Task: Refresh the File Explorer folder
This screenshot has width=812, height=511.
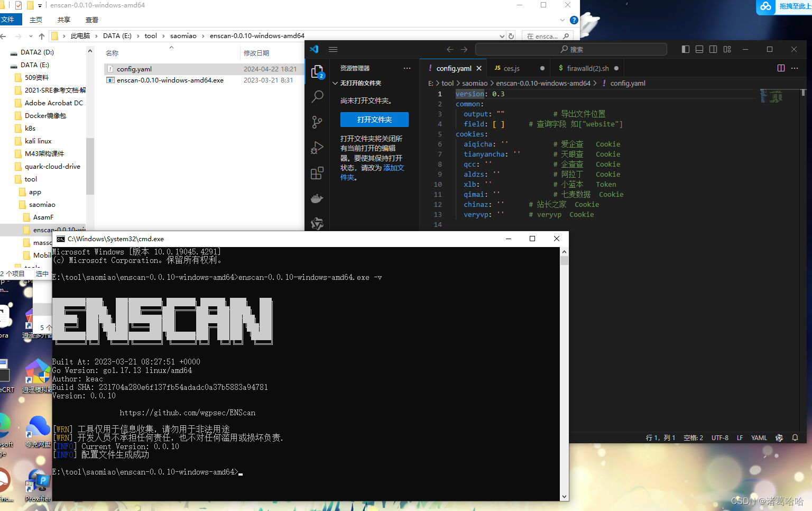Action: coord(511,36)
